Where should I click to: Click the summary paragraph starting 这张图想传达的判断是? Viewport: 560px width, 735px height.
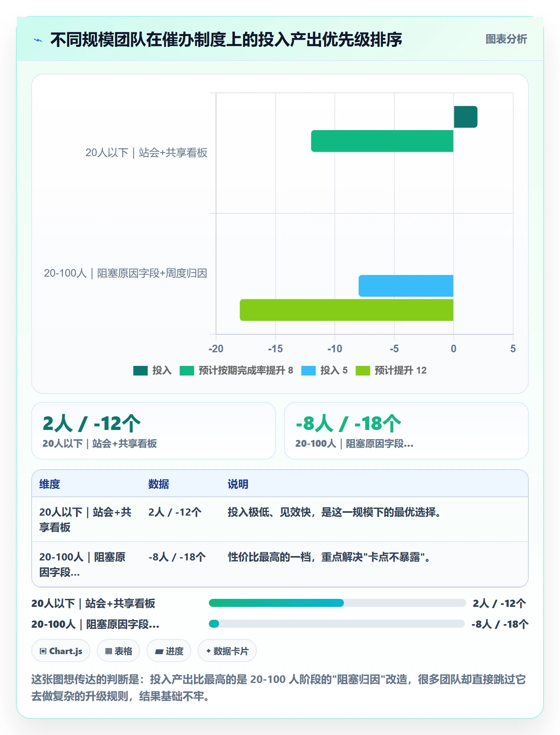coord(278,688)
